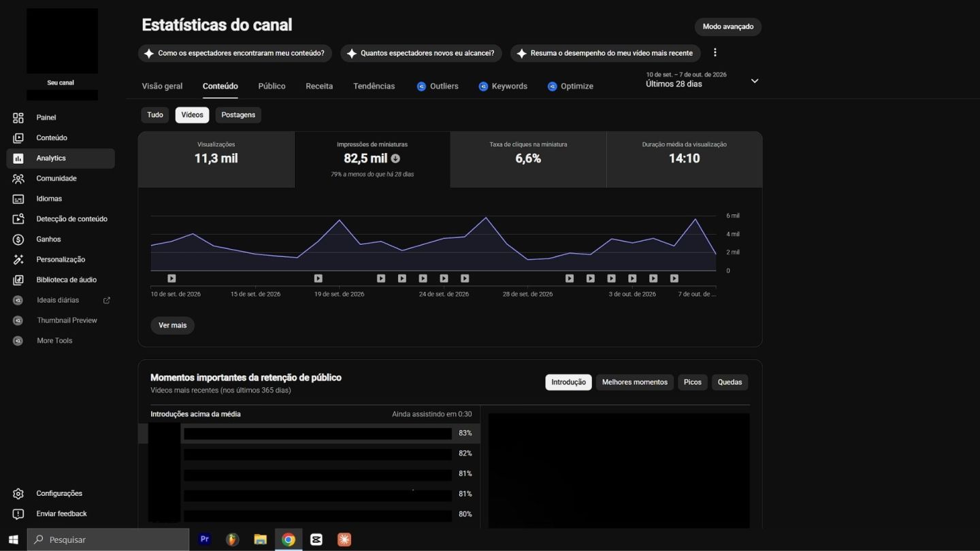Open CapCut from the taskbar
The height and width of the screenshot is (551, 980).
point(316,539)
